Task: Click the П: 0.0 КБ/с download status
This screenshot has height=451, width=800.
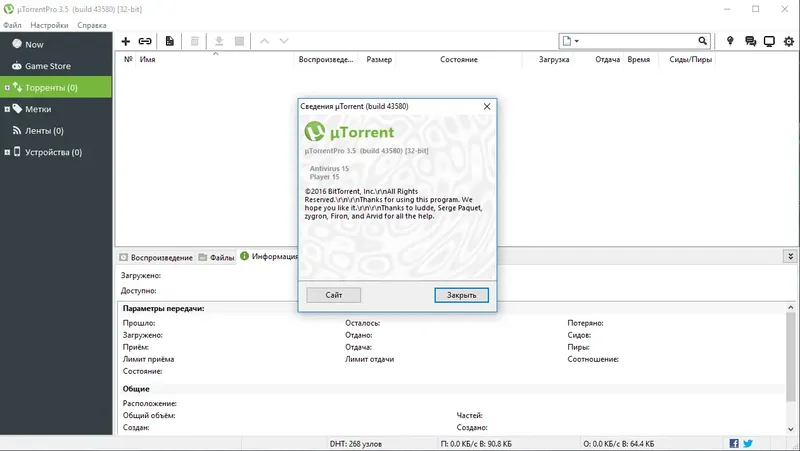Action: (x=476, y=444)
